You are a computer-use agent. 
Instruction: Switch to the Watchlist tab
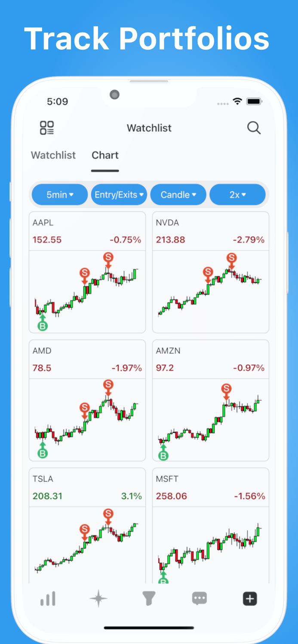pos(53,155)
